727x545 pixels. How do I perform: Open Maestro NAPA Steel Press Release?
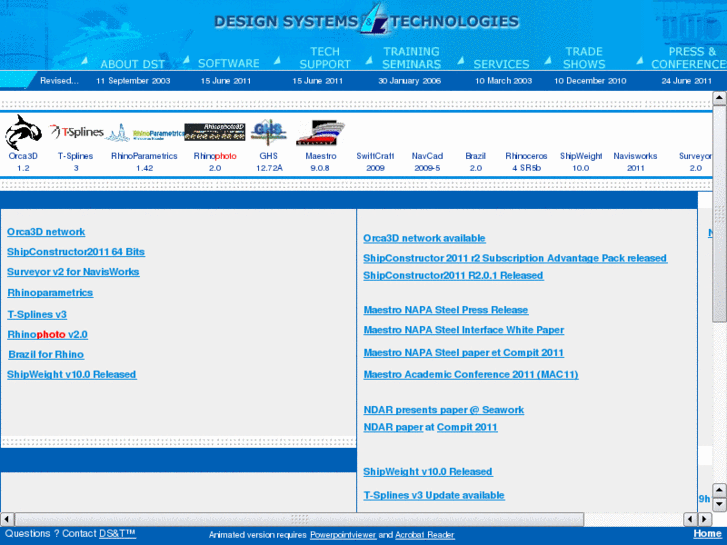click(x=446, y=310)
